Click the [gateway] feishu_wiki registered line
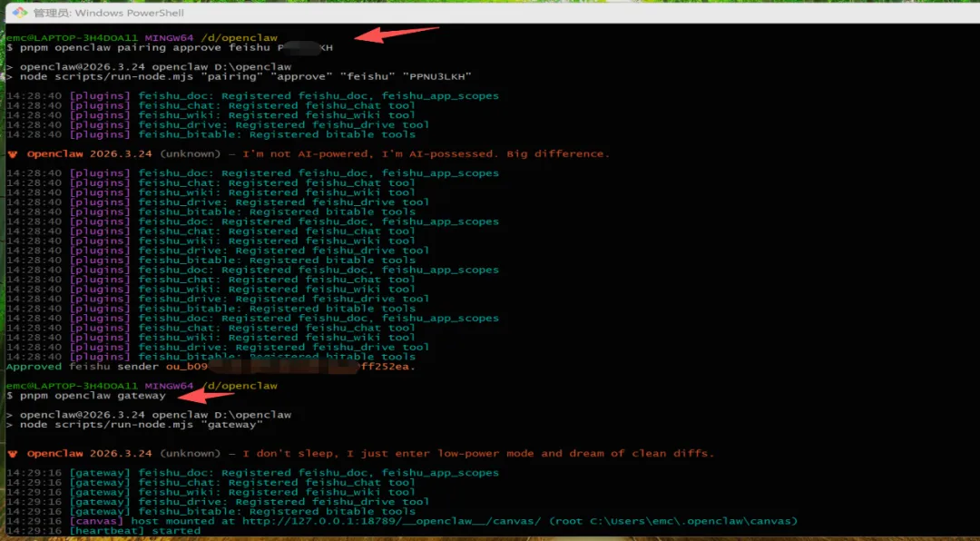The height and width of the screenshot is (541, 980). tap(211, 492)
